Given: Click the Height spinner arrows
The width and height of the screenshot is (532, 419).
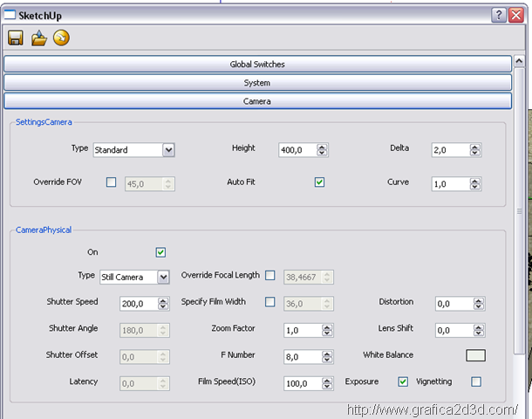Looking at the screenshot, I should point(322,150).
